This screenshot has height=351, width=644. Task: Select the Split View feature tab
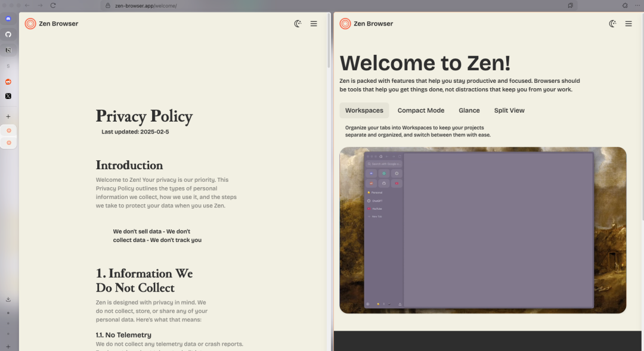[x=509, y=110]
